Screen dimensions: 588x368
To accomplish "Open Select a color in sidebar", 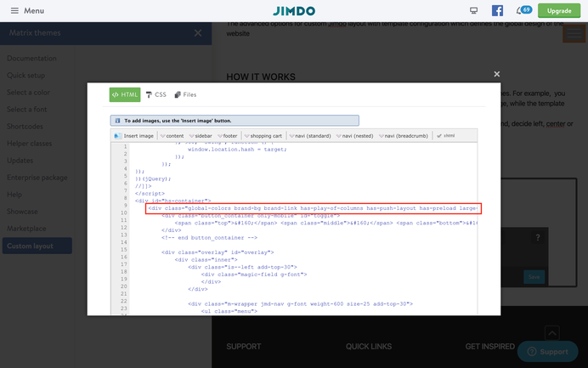I will [x=29, y=93].
